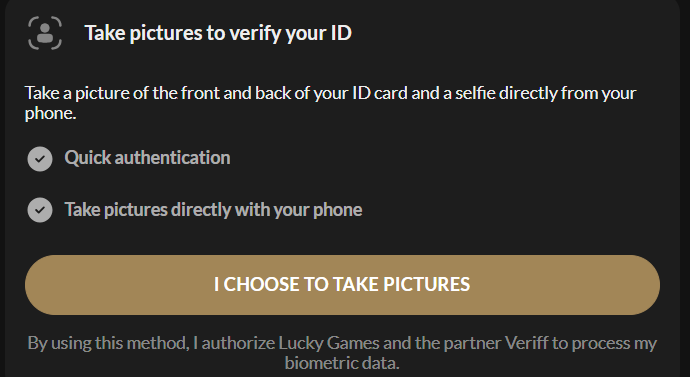Select the I CHOOSE TO TAKE PICTURES button
The width and height of the screenshot is (690, 377).
[342, 285]
